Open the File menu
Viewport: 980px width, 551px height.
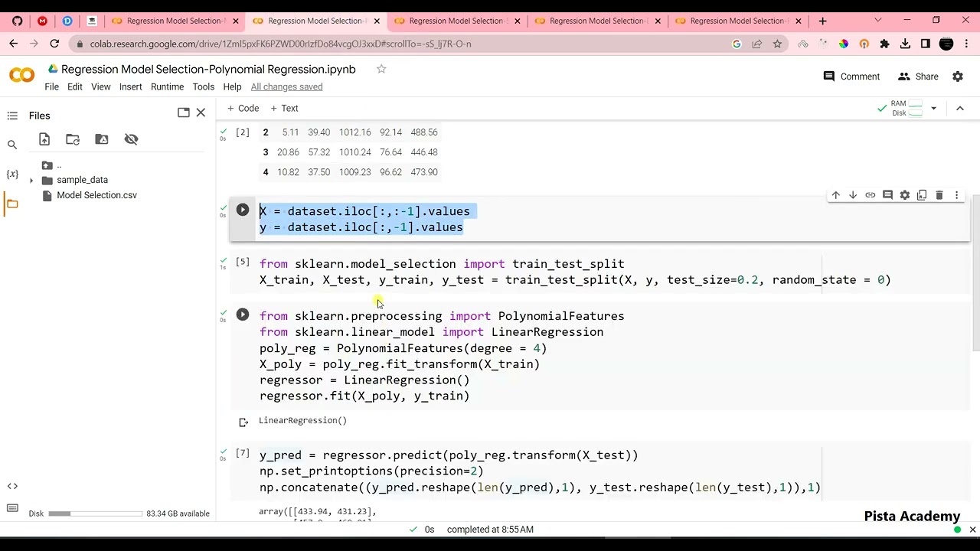click(x=52, y=86)
